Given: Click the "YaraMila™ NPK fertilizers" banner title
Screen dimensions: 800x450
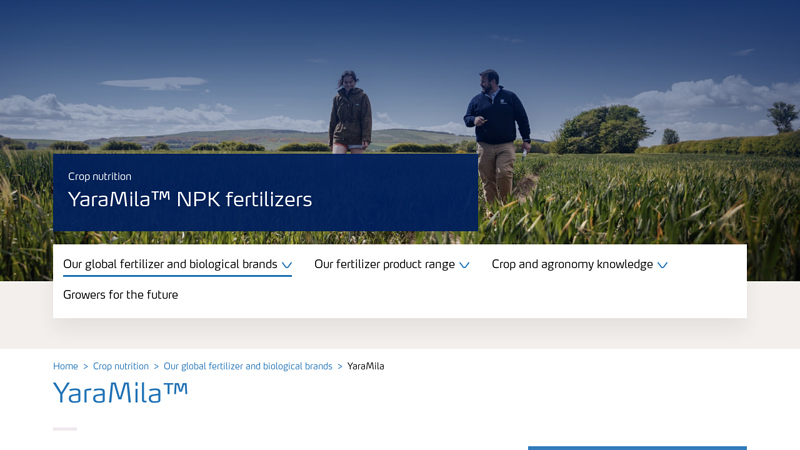Looking at the screenshot, I should 190,200.
